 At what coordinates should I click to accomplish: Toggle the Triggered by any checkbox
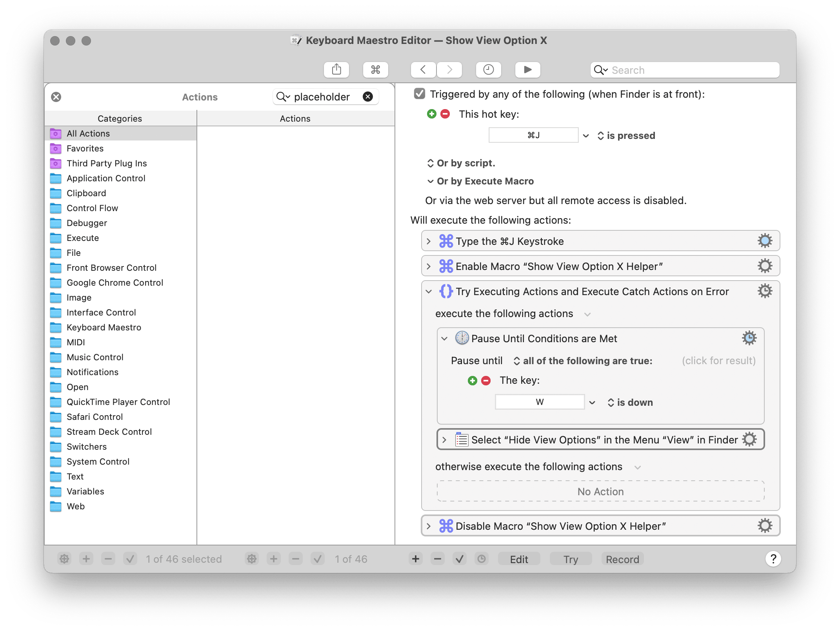pos(419,94)
